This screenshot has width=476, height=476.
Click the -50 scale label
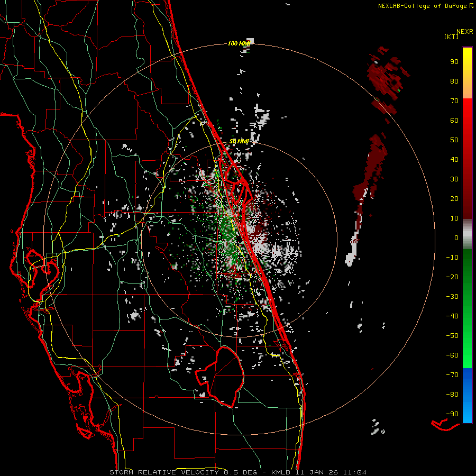452,336
